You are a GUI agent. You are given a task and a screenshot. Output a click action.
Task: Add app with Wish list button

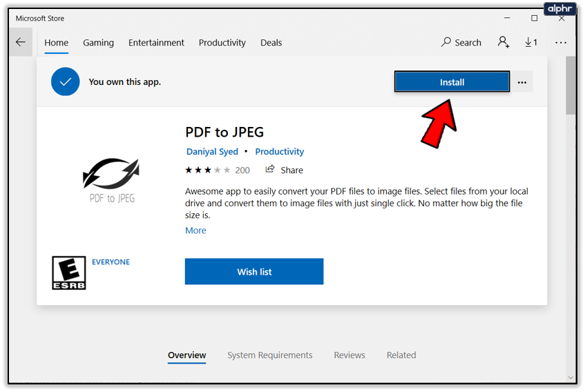click(254, 272)
